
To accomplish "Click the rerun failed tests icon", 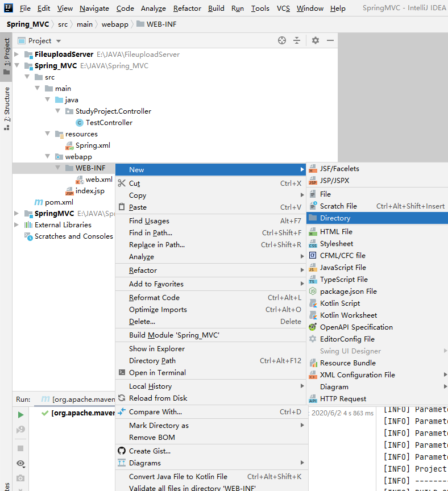I will point(20,430).
